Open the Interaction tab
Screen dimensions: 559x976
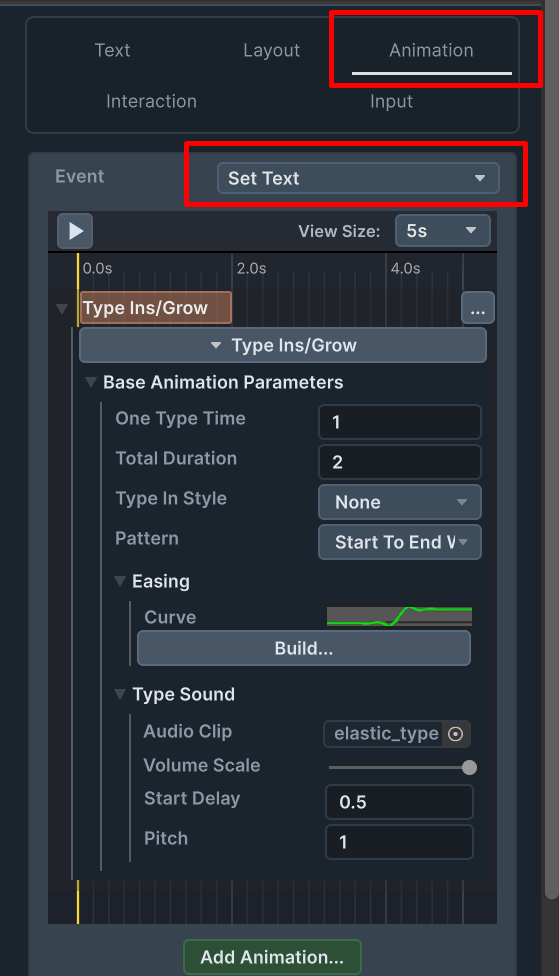coord(151,101)
